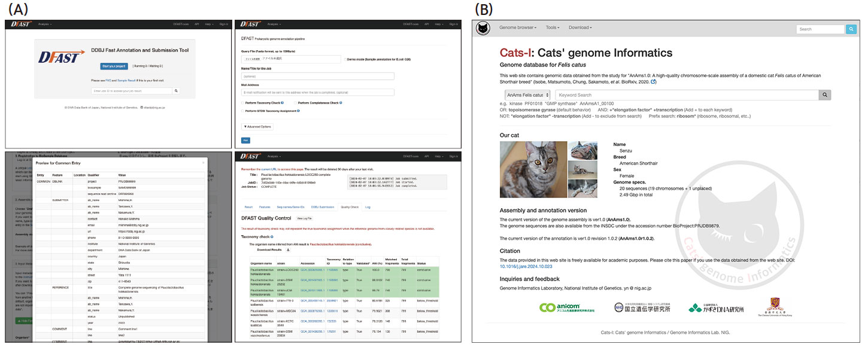The width and height of the screenshot is (868, 347).
Task: Expand the Advanced Options section
Action: [x=257, y=126]
